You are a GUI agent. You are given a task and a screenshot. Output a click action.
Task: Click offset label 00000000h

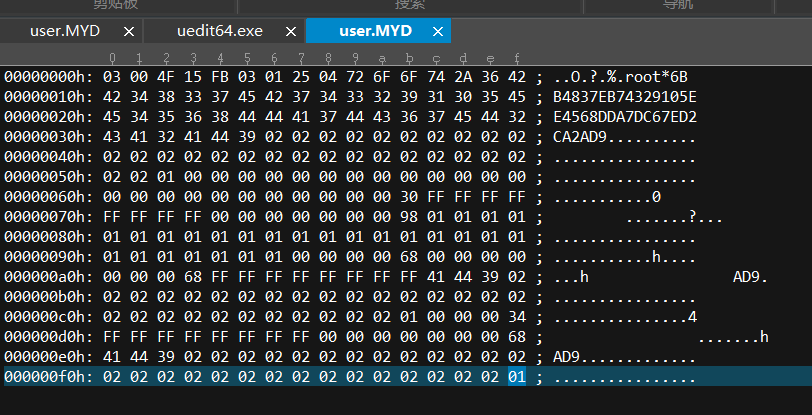click(49, 77)
